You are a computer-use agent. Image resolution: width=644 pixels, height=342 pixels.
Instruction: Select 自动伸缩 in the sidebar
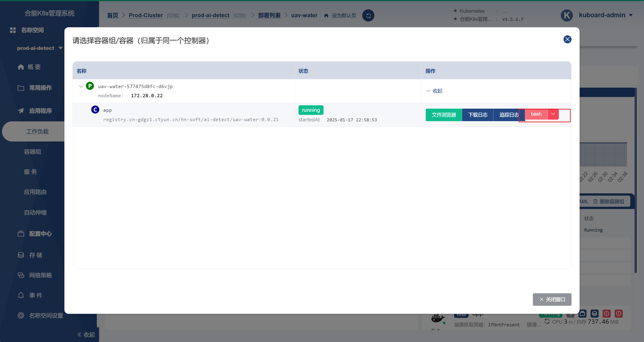tap(35, 213)
